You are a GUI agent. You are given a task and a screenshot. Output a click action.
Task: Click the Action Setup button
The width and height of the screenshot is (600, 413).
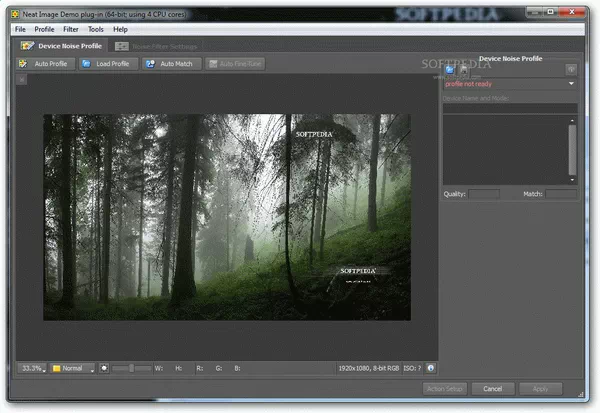[445, 389]
